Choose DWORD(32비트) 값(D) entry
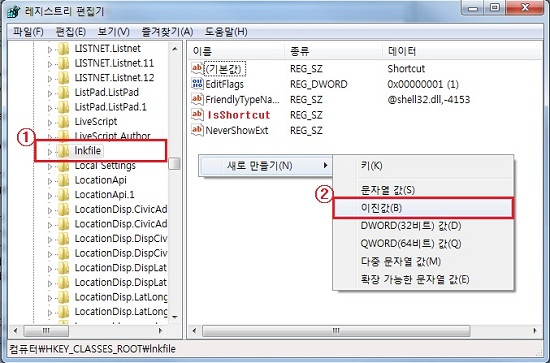This screenshot has height=363, width=550. pyautogui.click(x=423, y=226)
